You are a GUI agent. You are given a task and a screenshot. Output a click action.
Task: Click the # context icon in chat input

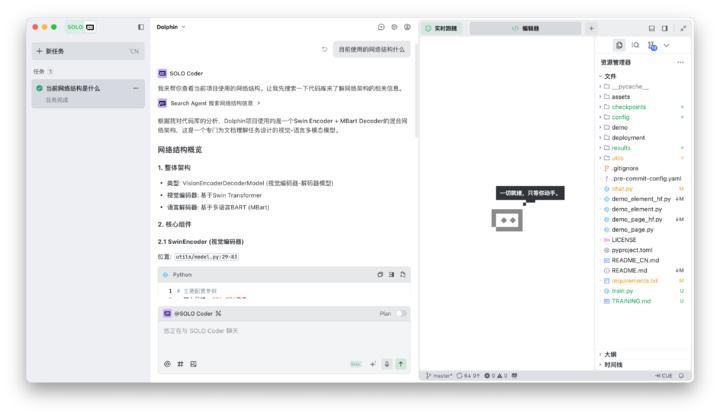(x=180, y=364)
